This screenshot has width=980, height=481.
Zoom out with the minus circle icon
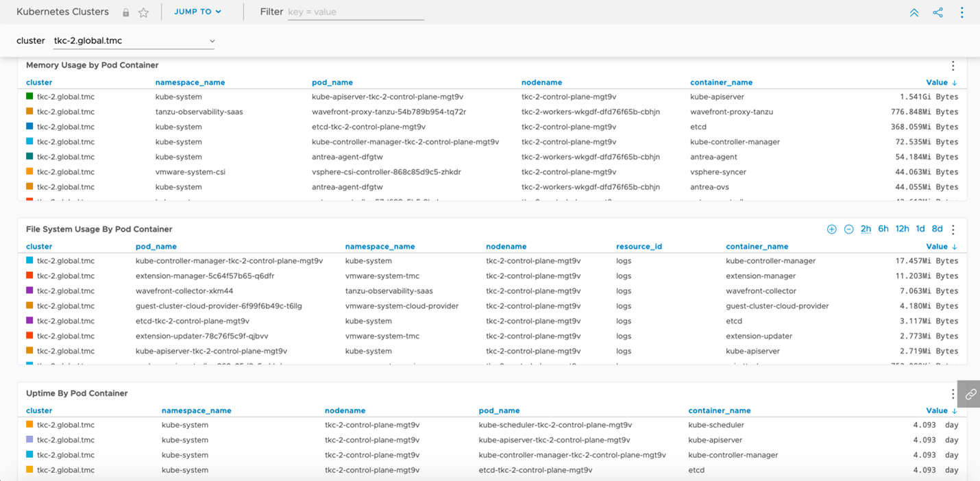[x=848, y=229]
